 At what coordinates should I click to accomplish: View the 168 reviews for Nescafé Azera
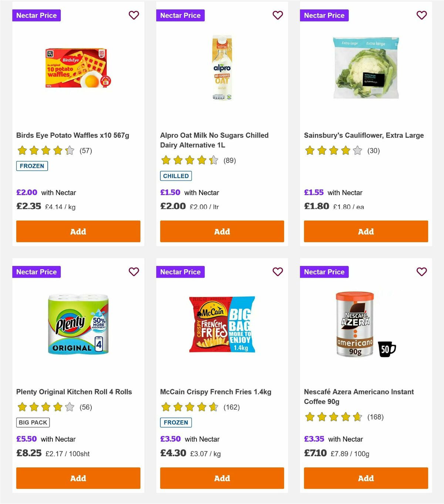374,417
